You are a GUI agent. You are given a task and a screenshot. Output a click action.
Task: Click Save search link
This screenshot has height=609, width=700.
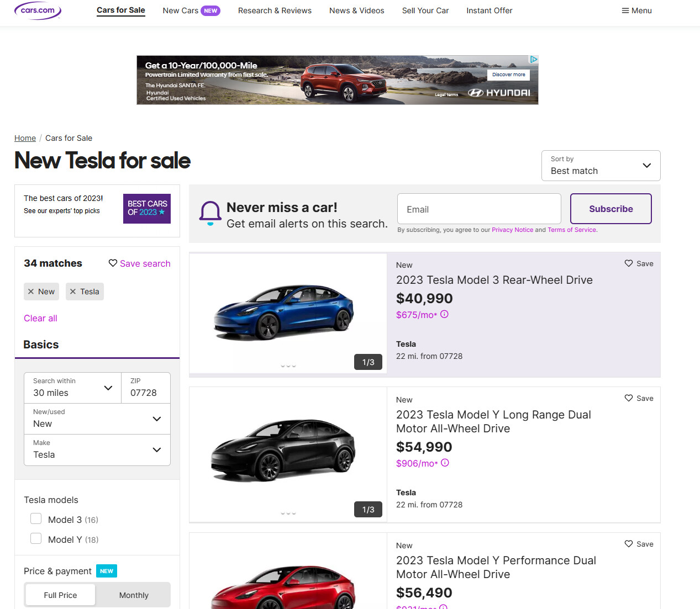(145, 263)
